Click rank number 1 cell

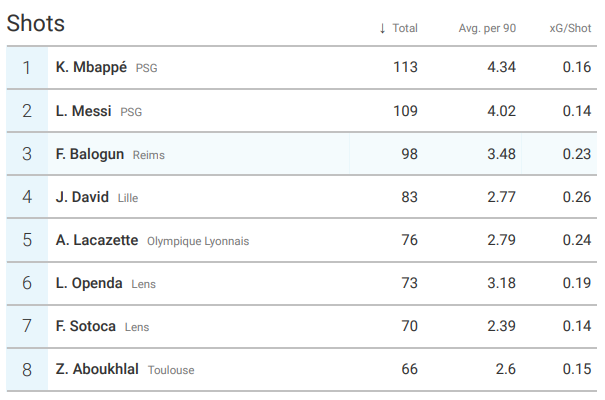pyautogui.click(x=27, y=68)
